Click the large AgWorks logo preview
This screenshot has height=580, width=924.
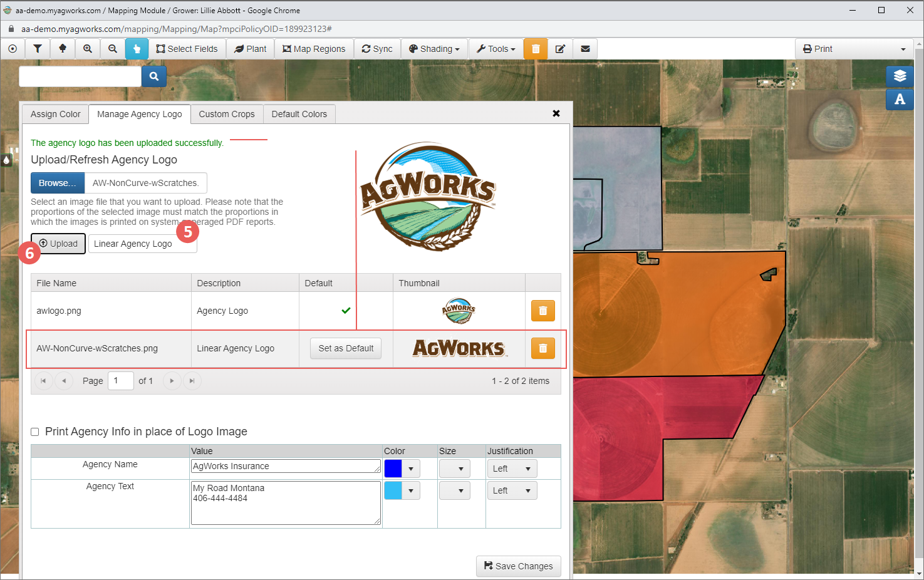(x=428, y=197)
